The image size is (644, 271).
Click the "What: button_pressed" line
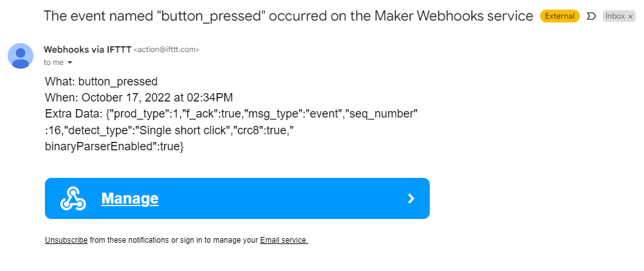[x=101, y=82]
